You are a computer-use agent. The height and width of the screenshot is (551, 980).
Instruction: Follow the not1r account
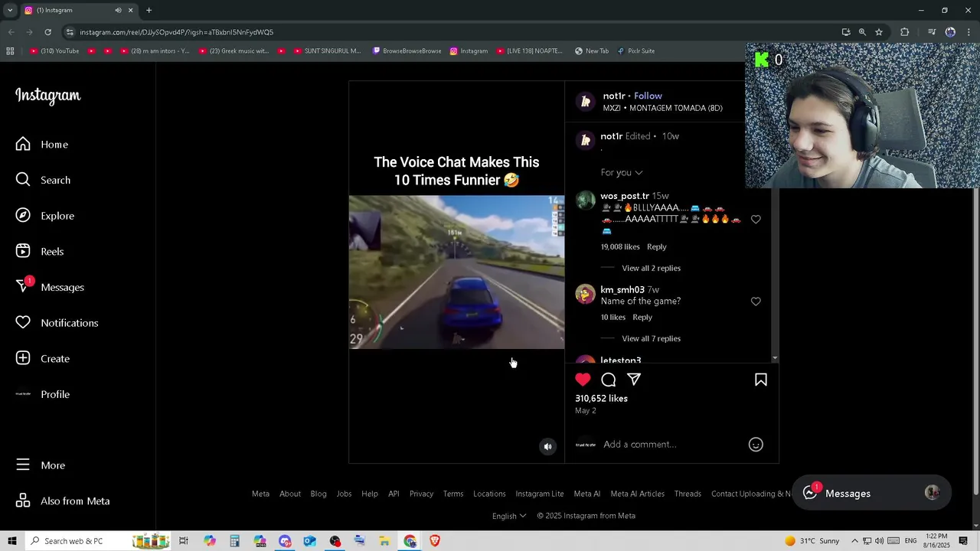(648, 96)
